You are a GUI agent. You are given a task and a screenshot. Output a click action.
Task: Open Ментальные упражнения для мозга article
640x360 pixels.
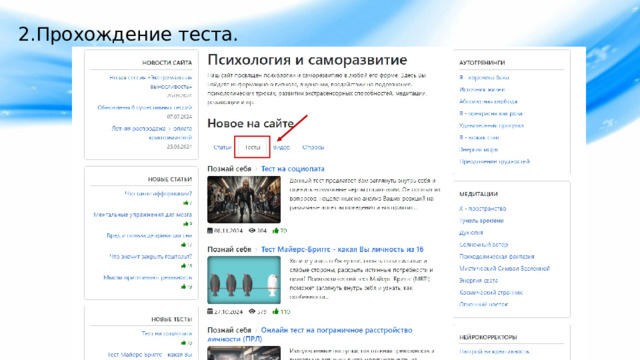click(143, 214)
